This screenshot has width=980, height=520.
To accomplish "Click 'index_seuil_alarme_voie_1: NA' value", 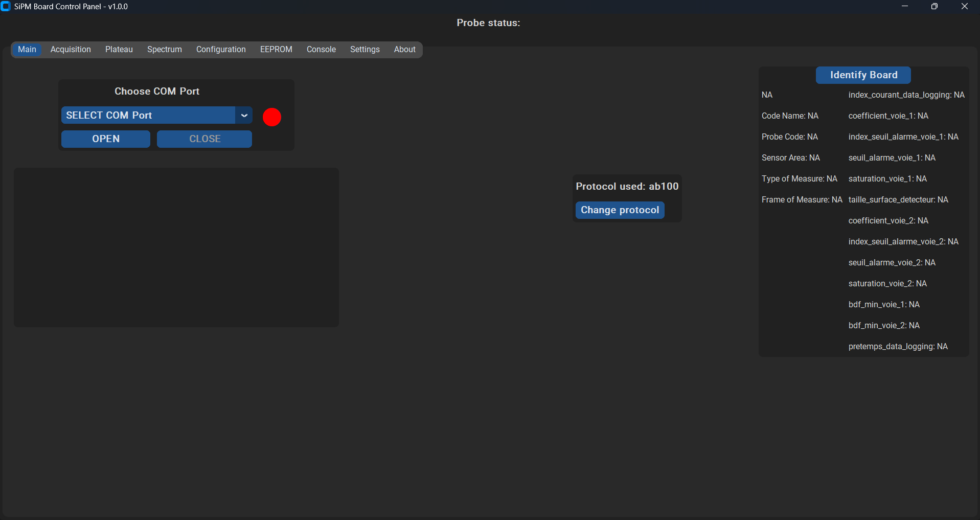I will click(x=903, y=137).
